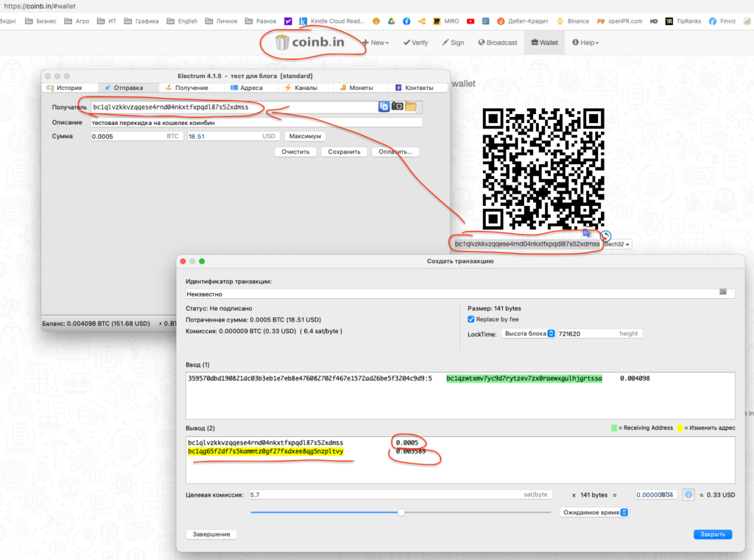Click the blue info icon next to fee amount
The image size is (754, 560).
click(x=688, y=495)
